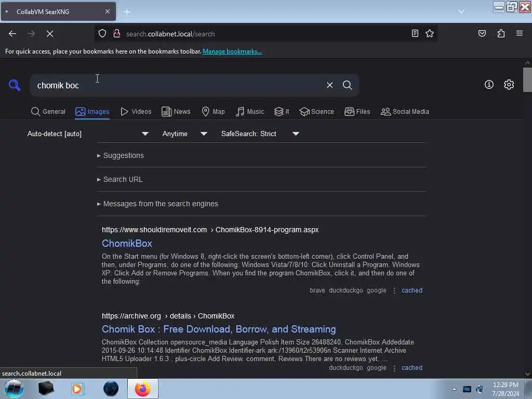Switch to the Images category tab
Image resolution: width=532 pixels, height=399 pixels.
click(92, 112)
